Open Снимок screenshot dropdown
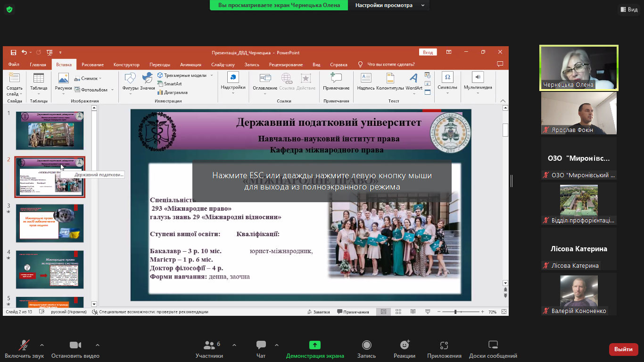 click(x=88, y=78)
